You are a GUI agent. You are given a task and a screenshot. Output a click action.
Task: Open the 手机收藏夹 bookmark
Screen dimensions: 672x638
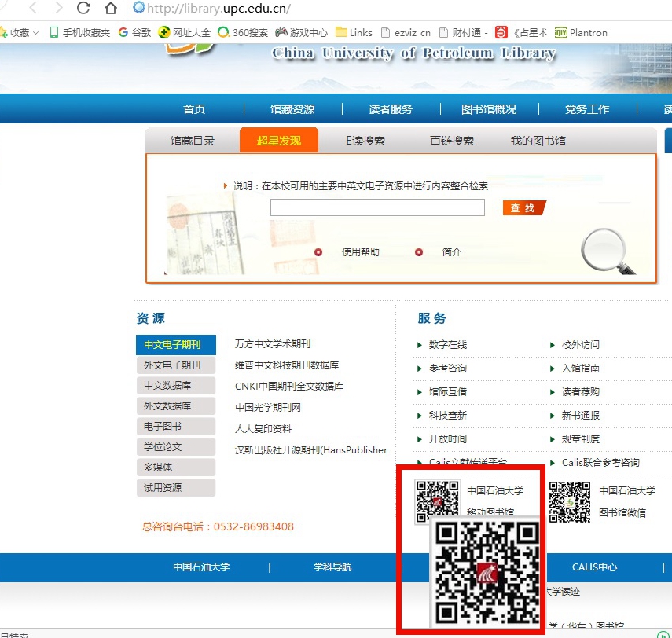click(x=79, y=32)
